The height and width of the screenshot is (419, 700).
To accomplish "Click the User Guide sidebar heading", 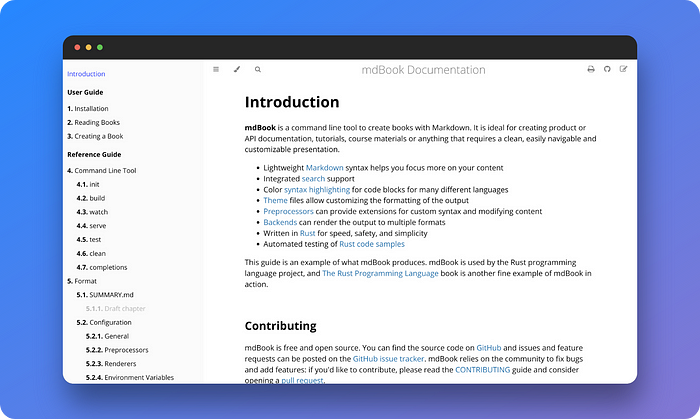I will [85, 92].
